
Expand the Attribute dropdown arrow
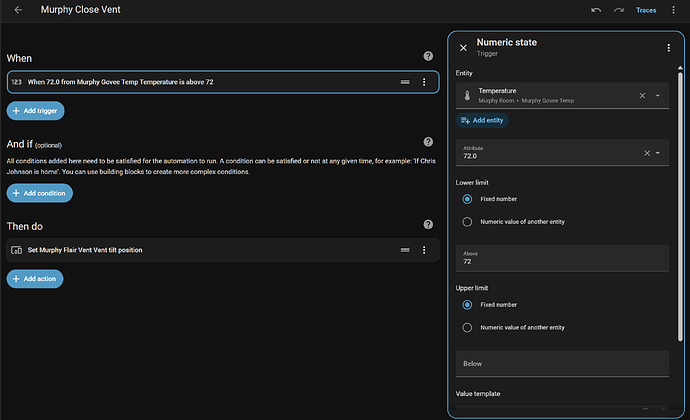point(658,153)
